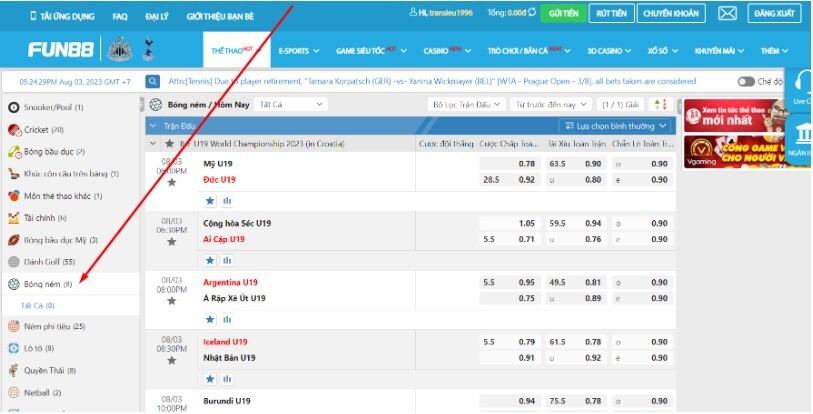
Task: Toggle grey star for Iceland U19 match
Action: pyautogui.click(x=171, y=360)
